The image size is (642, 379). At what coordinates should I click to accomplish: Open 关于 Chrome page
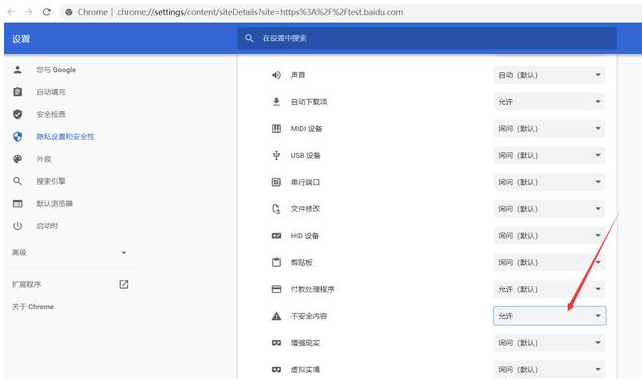(x=33, y=307)
